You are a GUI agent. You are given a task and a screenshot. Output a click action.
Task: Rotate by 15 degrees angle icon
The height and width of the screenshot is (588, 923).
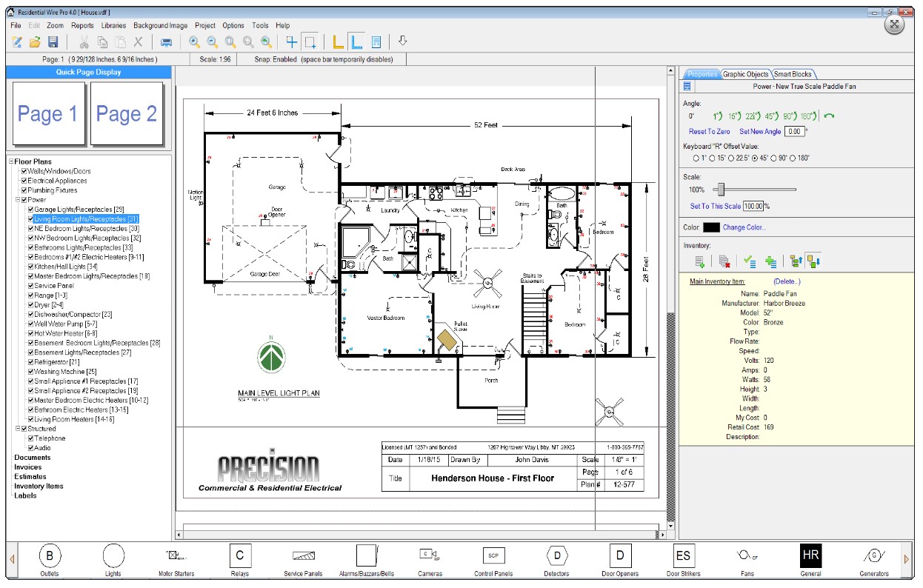[733, 116]
